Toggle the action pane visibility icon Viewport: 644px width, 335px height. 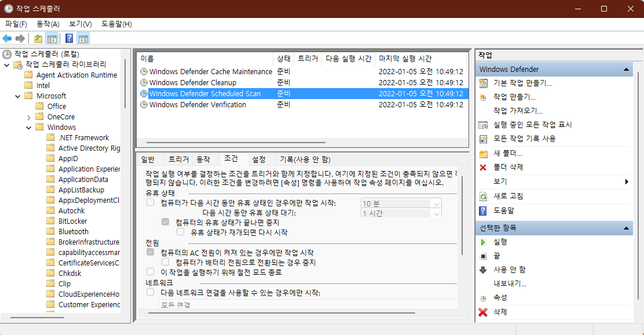tap(84, 39)
